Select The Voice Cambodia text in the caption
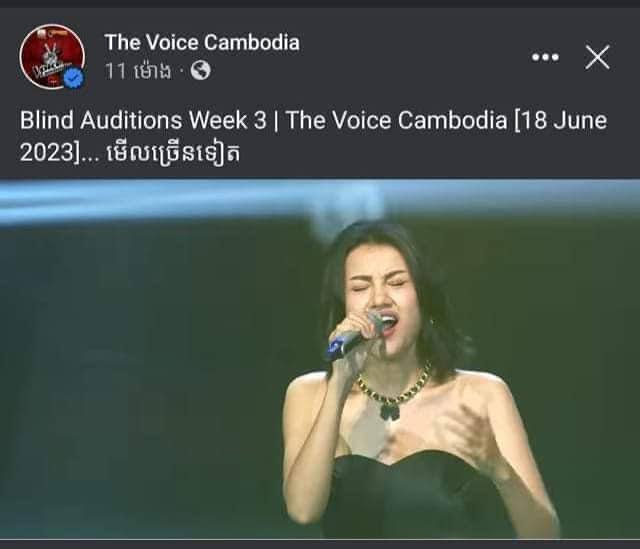 coord(396,120)
